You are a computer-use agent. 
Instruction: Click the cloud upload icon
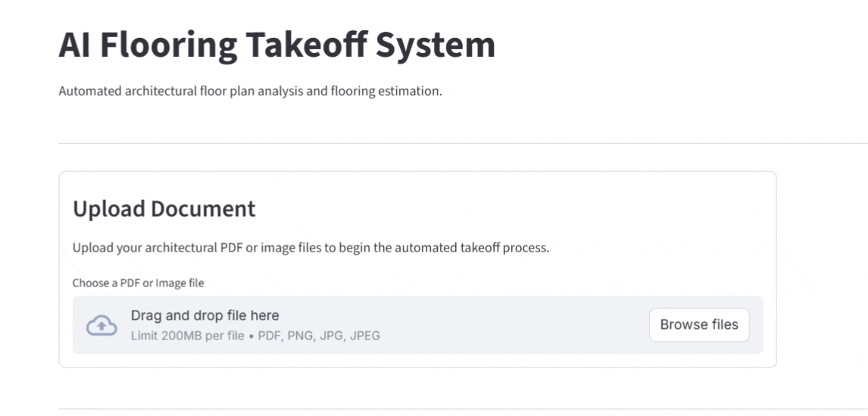pos(101,325)
